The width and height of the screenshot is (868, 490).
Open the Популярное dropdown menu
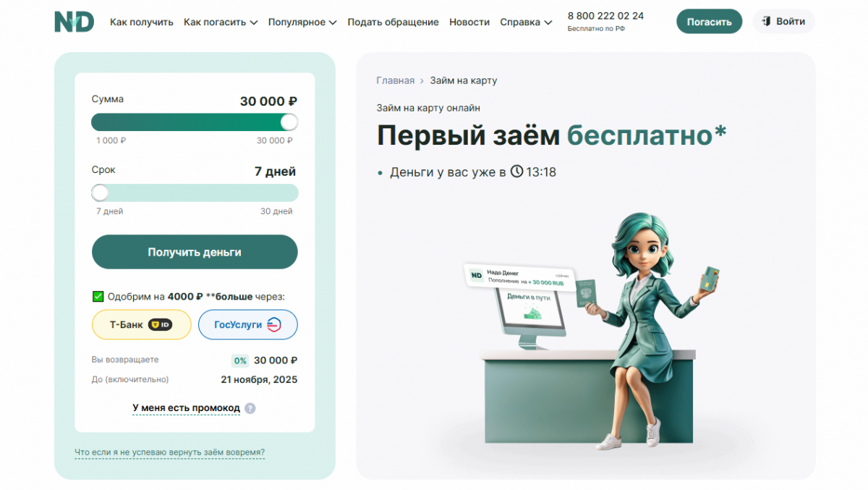point(302,22)
